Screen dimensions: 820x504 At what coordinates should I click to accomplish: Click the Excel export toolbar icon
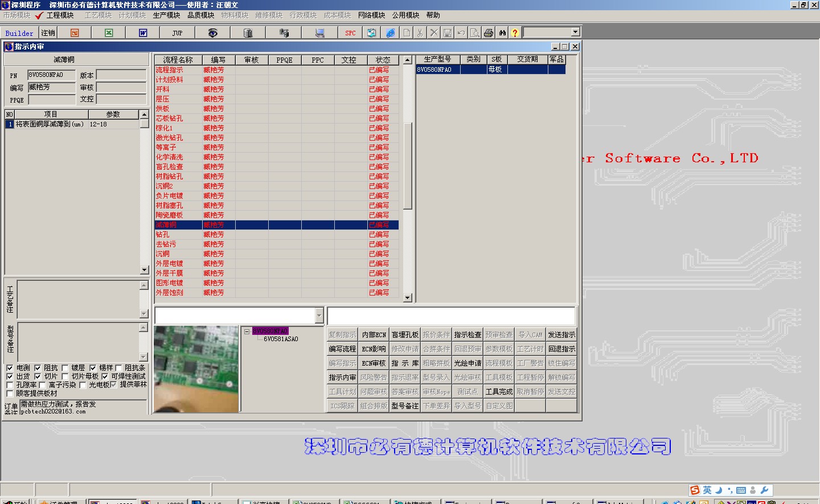pos(109,33)
